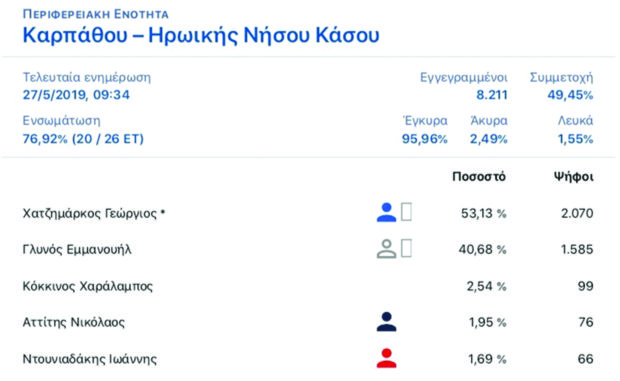The image size is (620, 381).
Task: Click the rectangle icon in the Χατζημάρκος row
Action: pos(406,212)
